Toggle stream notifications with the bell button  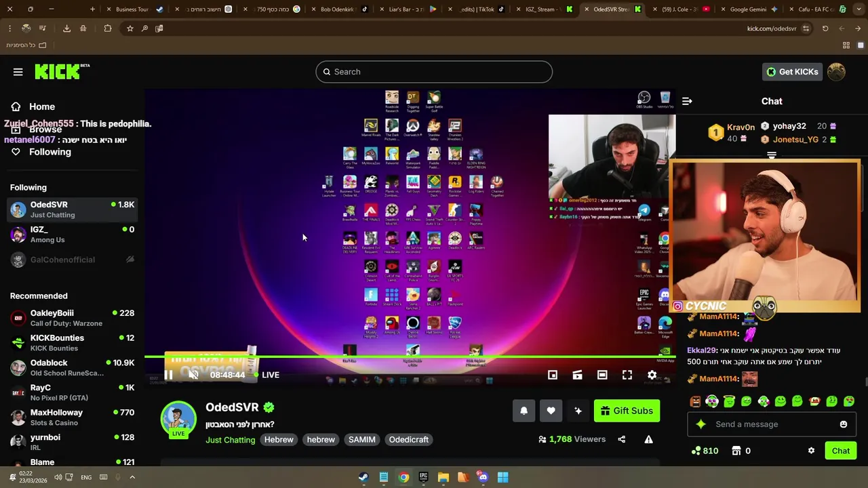(524, 411)
